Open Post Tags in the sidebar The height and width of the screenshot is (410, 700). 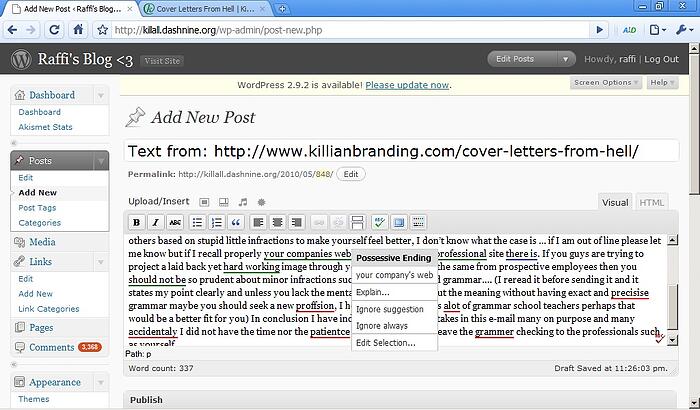(37, 208)
